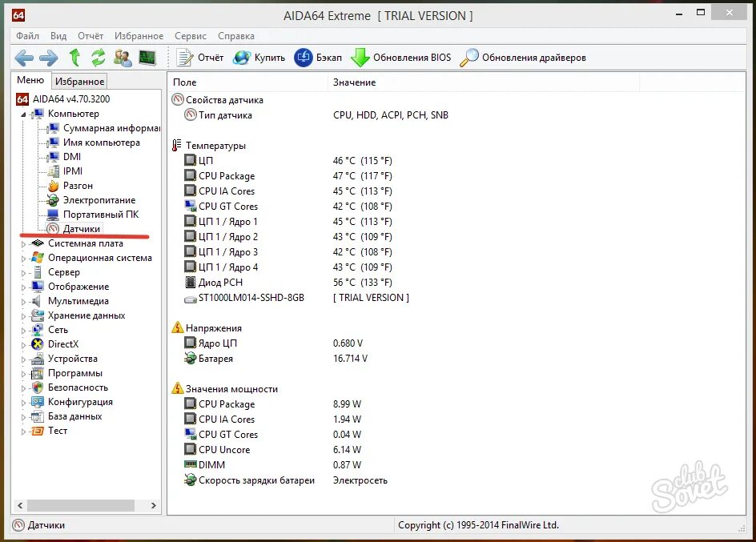Select the Портативный ПК tree item
756x542 pixels.
click(x=93, y=215)
